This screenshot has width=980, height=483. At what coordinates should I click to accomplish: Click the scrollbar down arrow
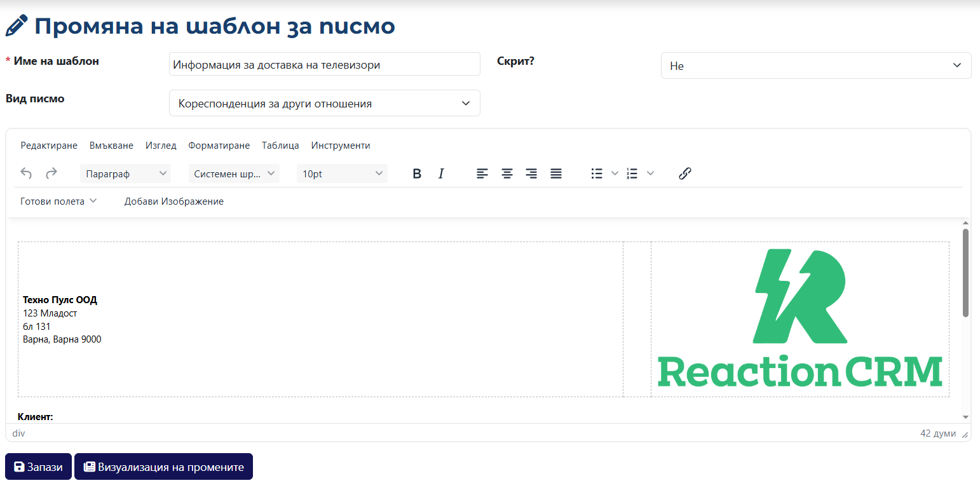(965, 418)
